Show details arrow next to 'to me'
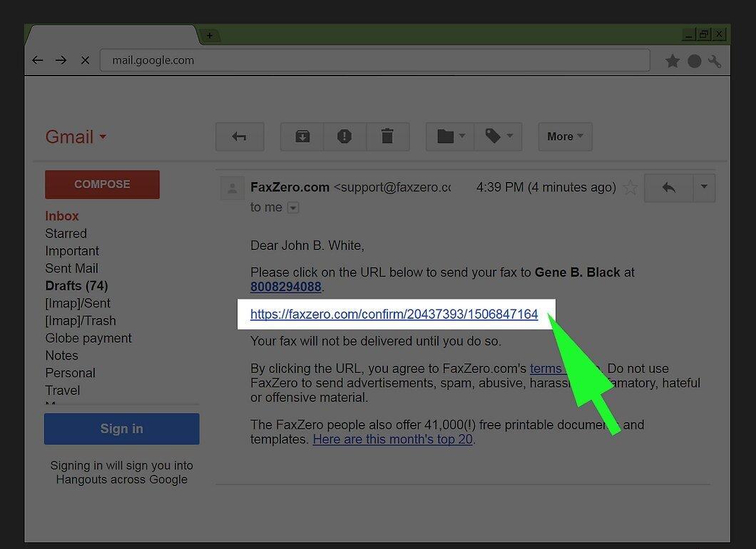The width and height of the screenshot is (756, 549). pos(293,207)
